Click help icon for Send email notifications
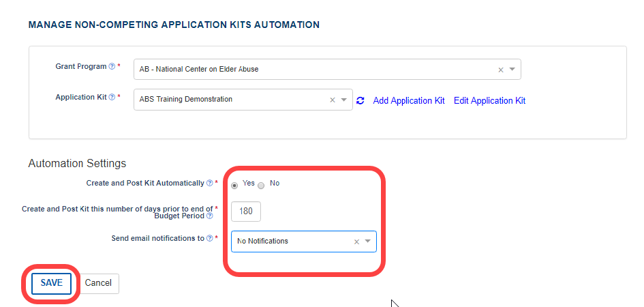The image size is (644, 307). tap(209, 239)
